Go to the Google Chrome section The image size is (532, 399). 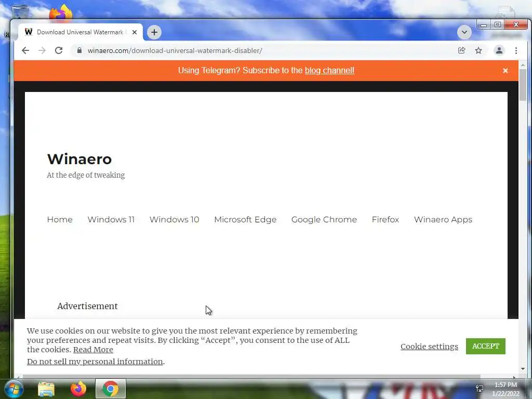pyautogui.click(x=324, y=220)
